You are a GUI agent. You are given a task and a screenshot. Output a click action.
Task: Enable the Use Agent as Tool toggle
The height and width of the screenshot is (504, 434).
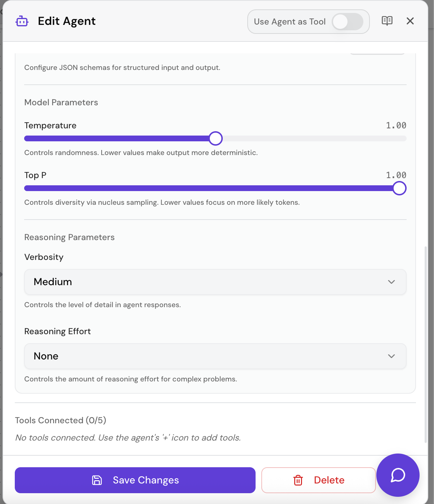(x=348, y=22)
